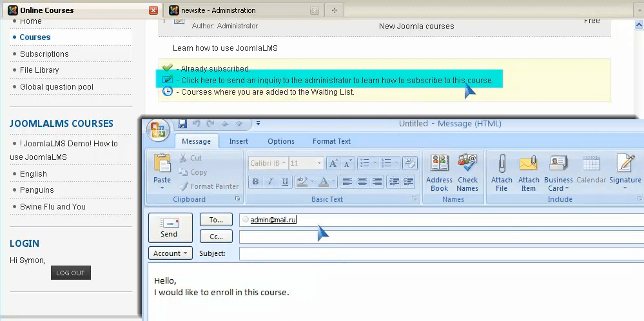Open the File Library link
Viewport: 644px width, 321px height.
[39, 70]
